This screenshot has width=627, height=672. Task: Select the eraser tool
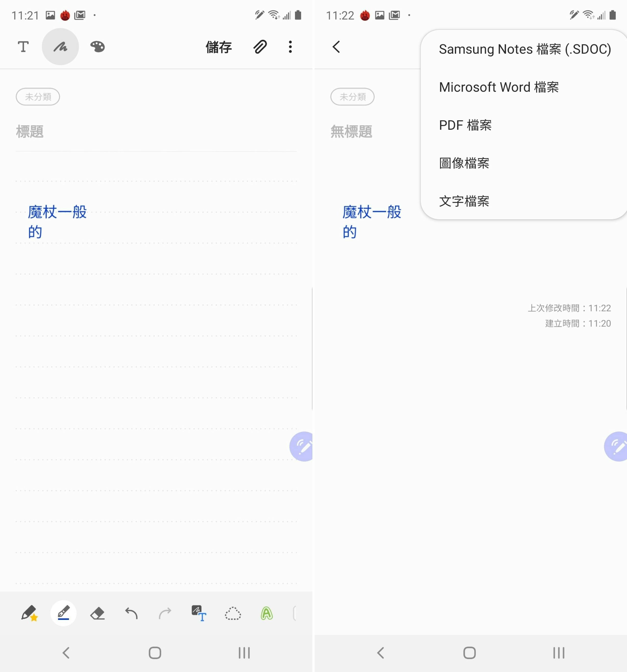coord(97,613)
